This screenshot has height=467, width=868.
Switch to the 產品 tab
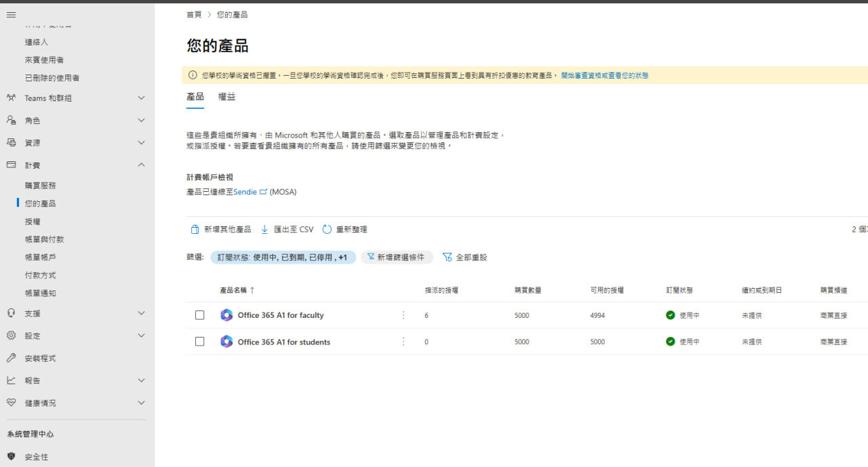(195, 97)
